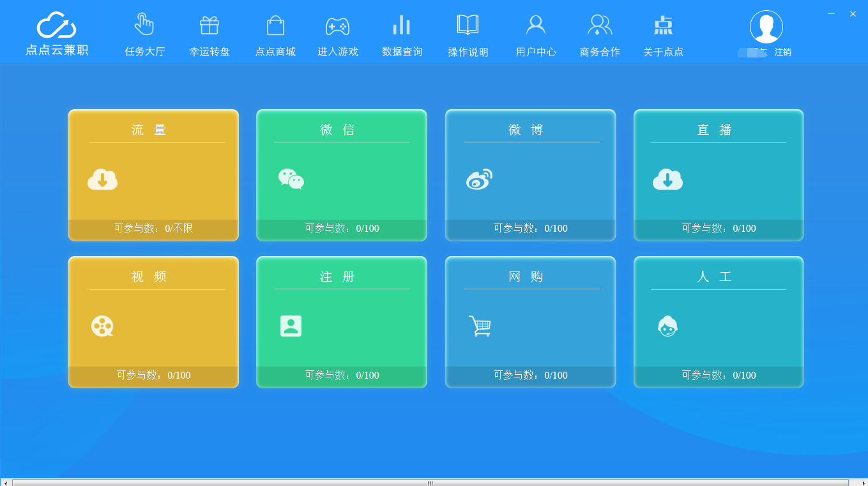Screen dimensions: 868x486
Task: Click "可参与数：0/100" on the 直播 card
Action: [x=719, y=229]
